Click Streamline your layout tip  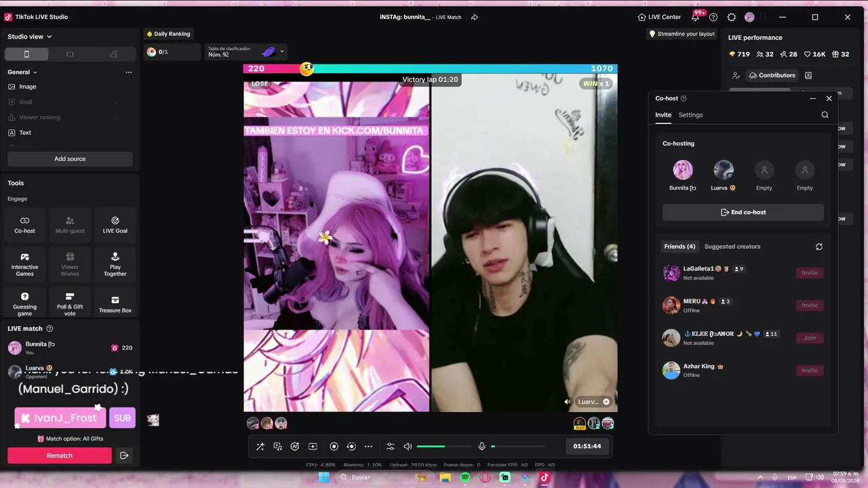pos(682,34)
